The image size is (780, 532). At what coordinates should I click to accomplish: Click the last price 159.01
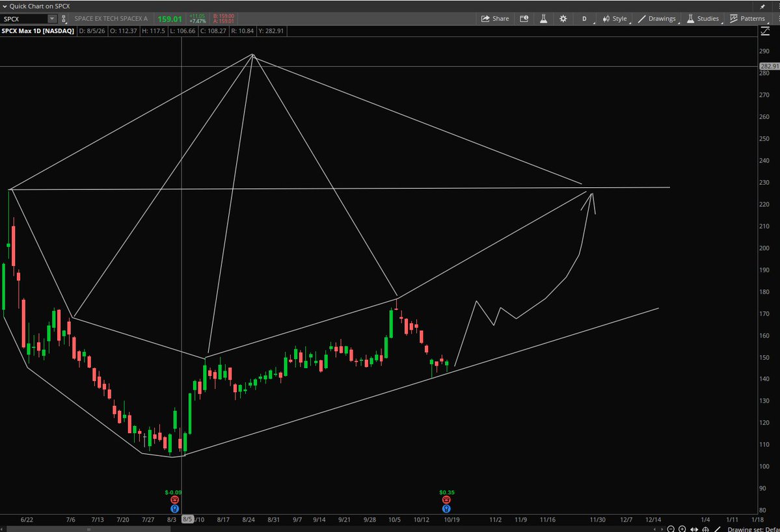pyautogui.click(x=170, y=19)
